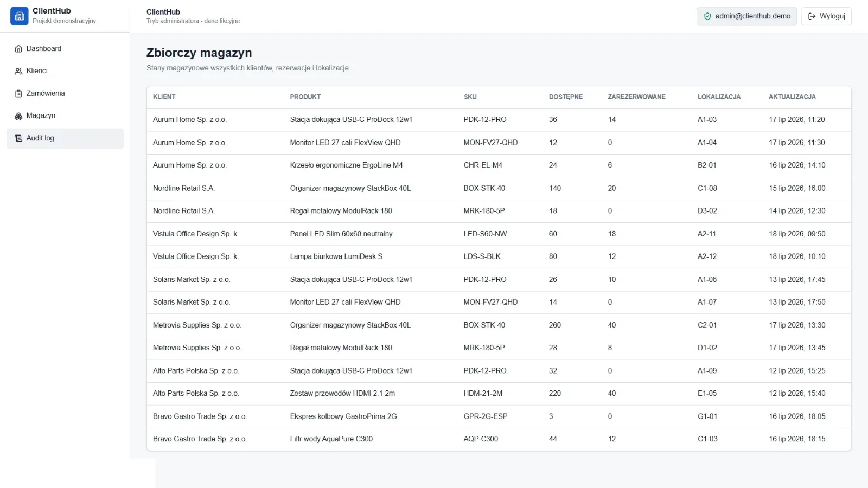
Task: Go to the Klienci section
Action: tap(65, 71)
